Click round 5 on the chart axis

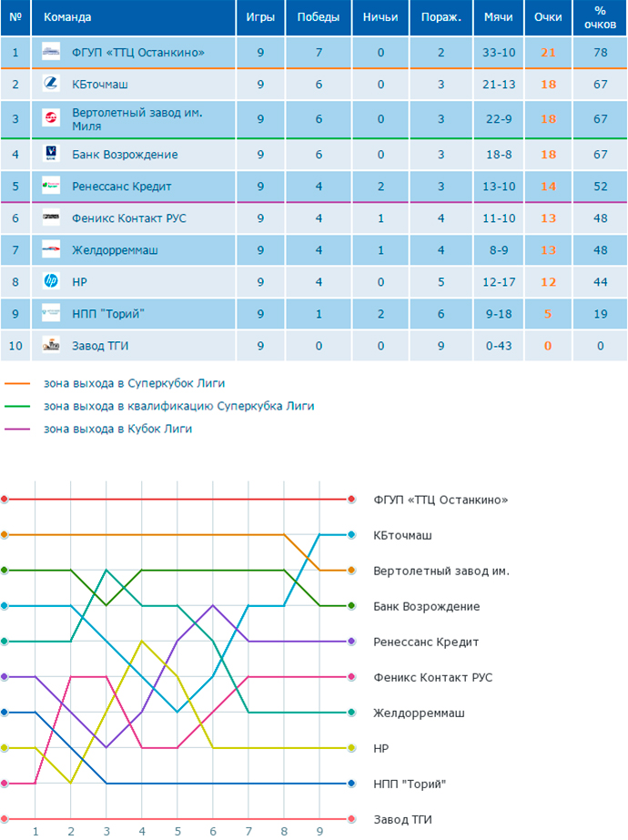177,832
